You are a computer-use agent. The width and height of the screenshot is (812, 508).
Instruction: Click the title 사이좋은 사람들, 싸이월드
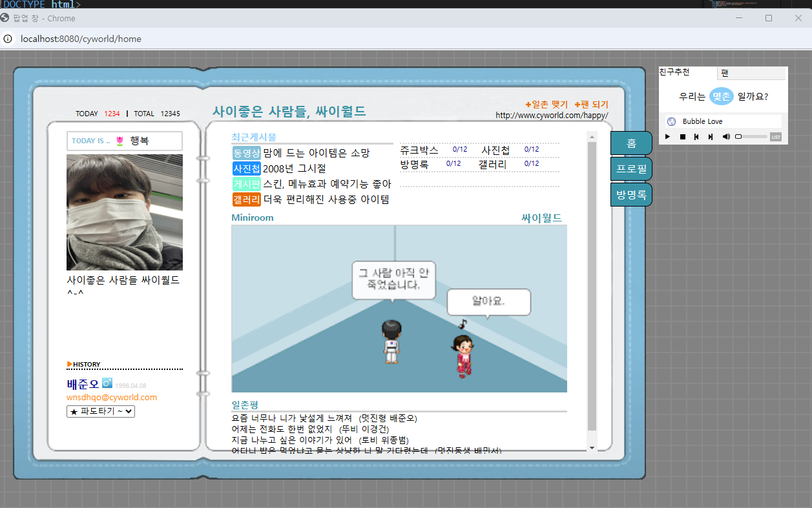[289, 111]
